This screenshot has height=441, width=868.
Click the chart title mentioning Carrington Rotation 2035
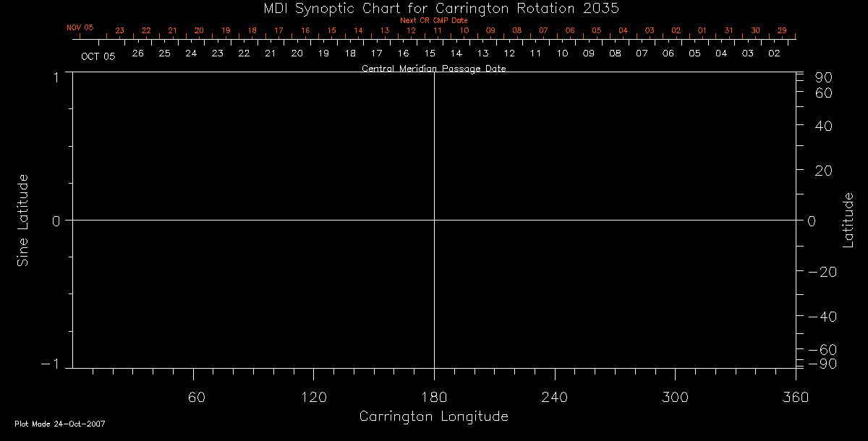(434, 8)
